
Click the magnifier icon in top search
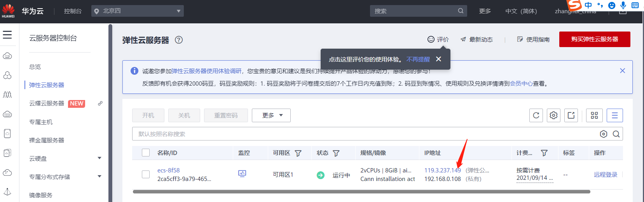pyautogui.click(x=461, y=11)
